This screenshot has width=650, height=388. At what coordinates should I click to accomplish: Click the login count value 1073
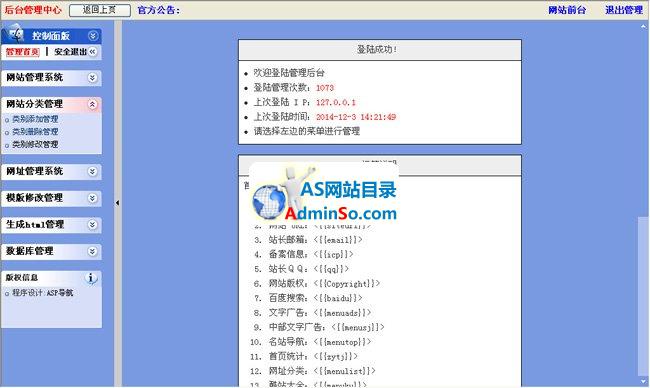325,88
